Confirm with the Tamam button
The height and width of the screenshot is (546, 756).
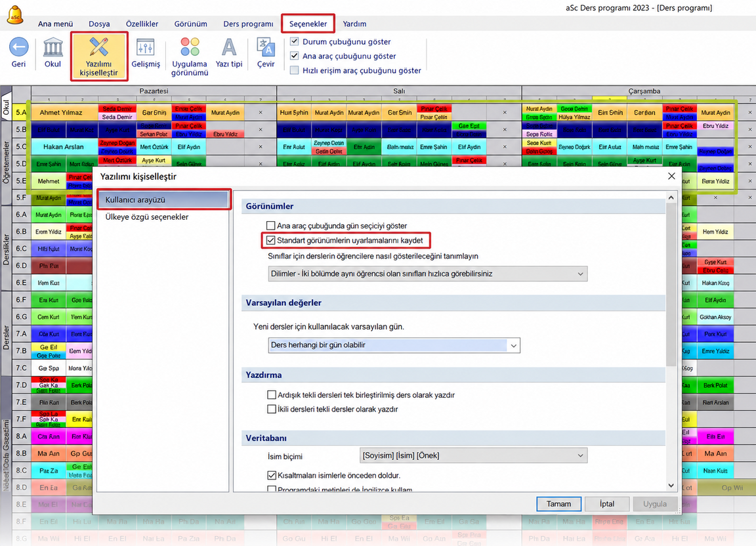pos(559,504)
